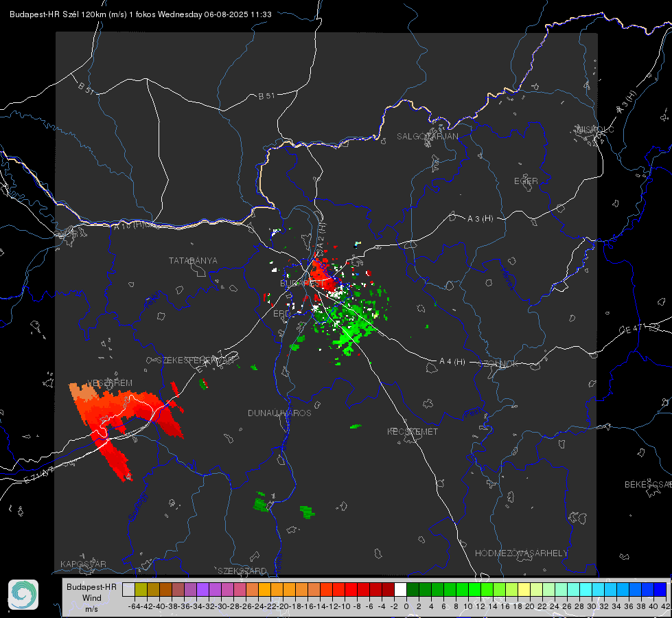Click the BÉKÉSCSABA city label
The width and height of the screenshot is (672, 618).
(x=648, y=485)
